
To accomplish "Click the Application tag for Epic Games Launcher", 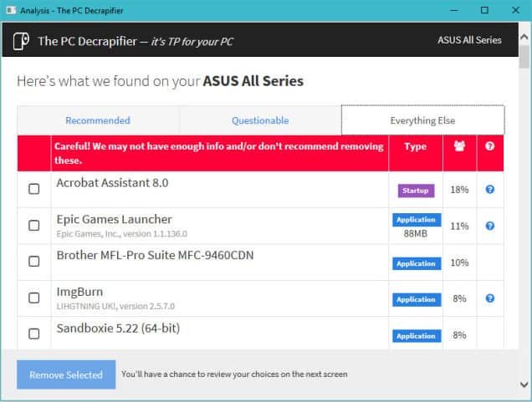I will [417, 220].
